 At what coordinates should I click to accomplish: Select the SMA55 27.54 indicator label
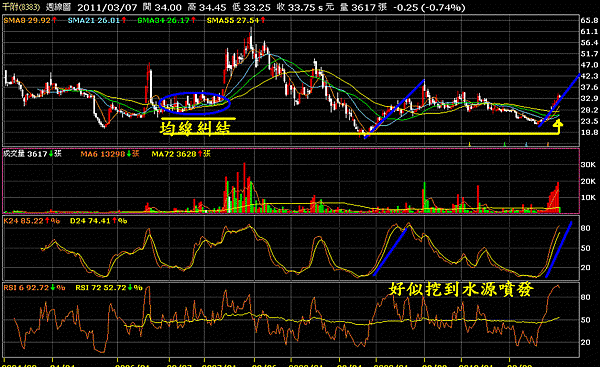tap(233, 20)
